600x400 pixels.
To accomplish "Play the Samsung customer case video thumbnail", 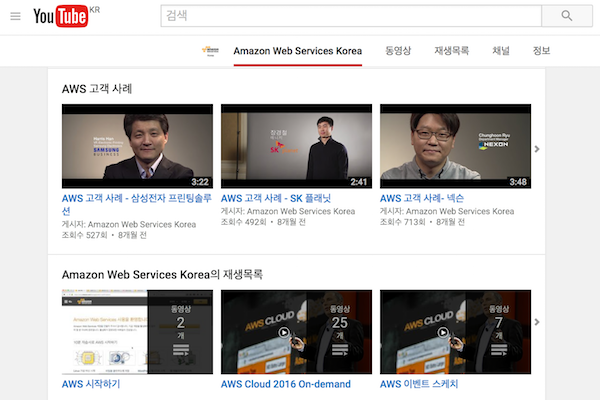I will [x=137, y=146].
